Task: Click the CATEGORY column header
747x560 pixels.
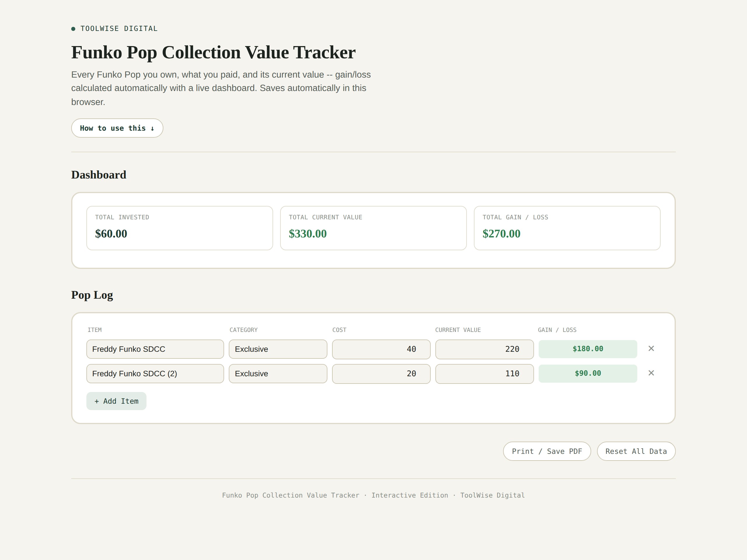Action: [243, 330]
